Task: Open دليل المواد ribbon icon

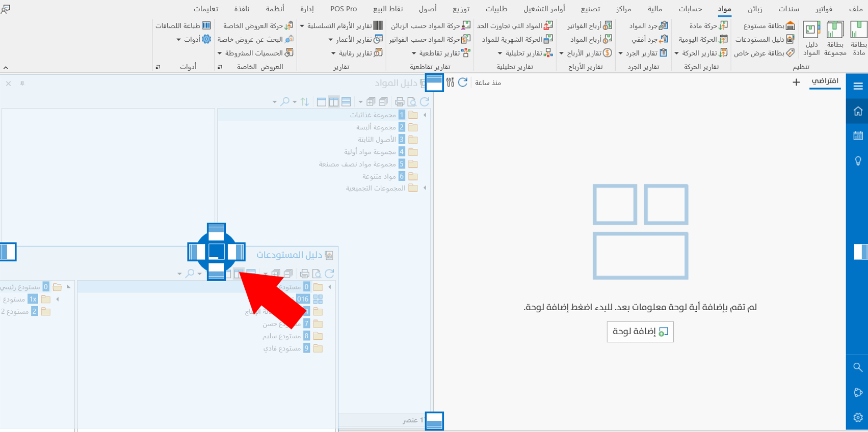Action: pyautogui.click(x=811, y=38)
